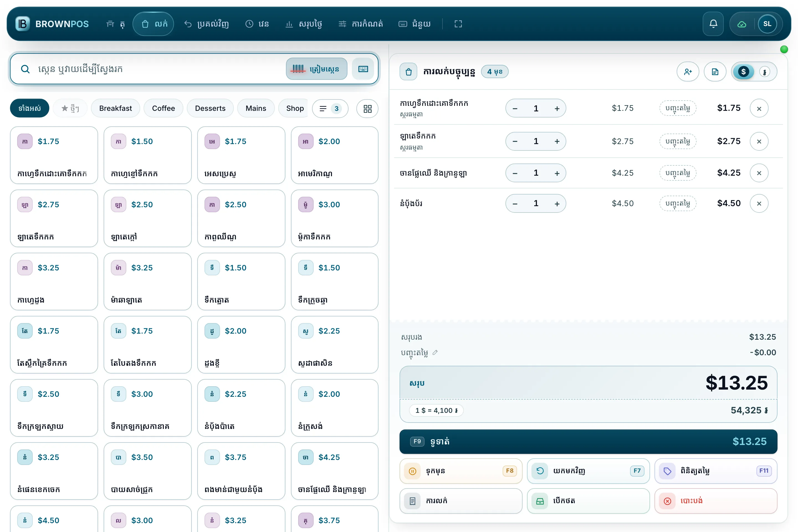Open the ប្រគល់វិញ returns menu
The width and height of the screenshot is (798, 532).
tap(206, 24)
